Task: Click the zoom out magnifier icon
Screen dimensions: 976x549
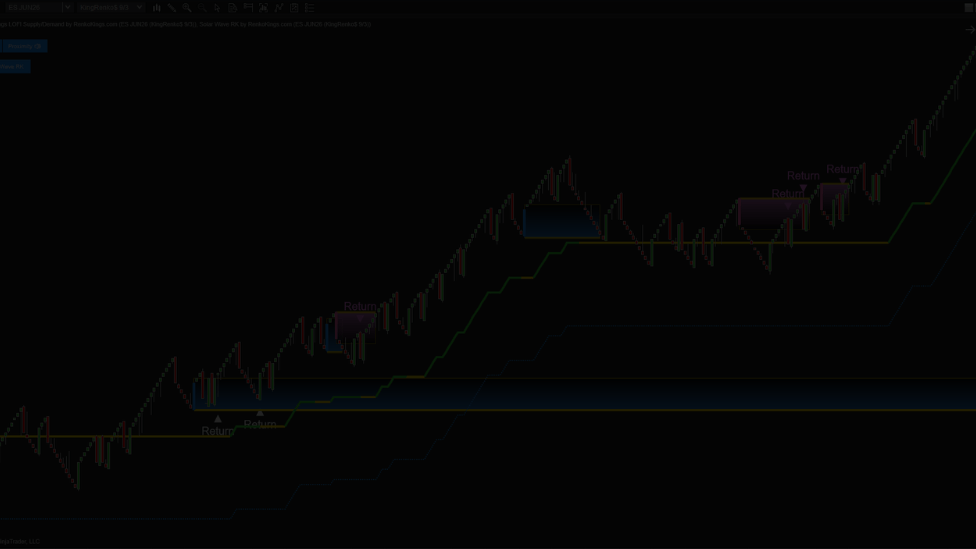Action: point(202,7)
